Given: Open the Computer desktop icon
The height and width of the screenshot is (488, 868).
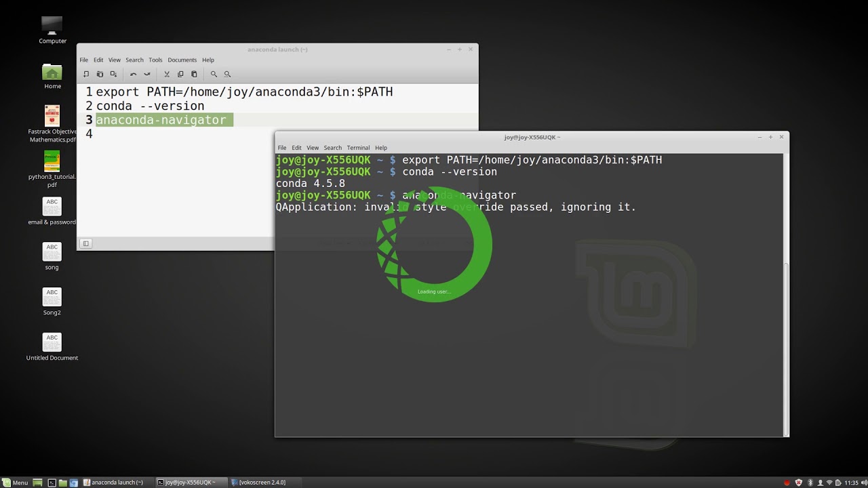Looking at the screenshot, I should click(x=52, y=30).
